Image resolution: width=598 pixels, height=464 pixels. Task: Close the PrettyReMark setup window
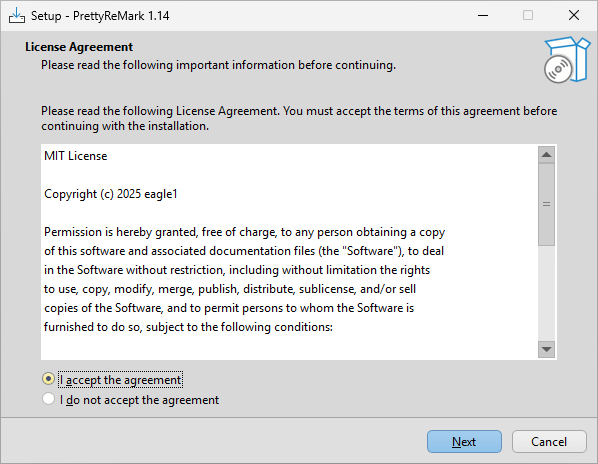pyautogui.click(x=574, y=16)
